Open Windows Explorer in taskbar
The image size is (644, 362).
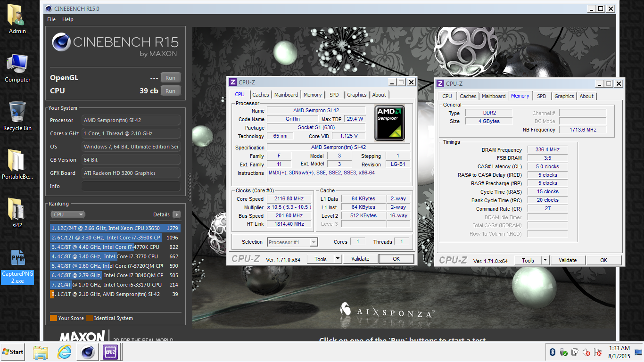pos(41,352)
